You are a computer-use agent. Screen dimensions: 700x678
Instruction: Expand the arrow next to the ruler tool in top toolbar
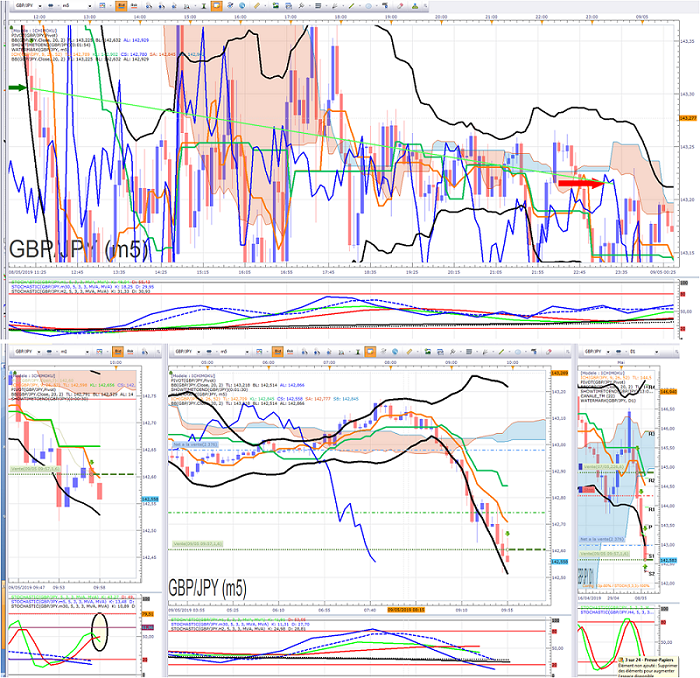tap(265, 6)
